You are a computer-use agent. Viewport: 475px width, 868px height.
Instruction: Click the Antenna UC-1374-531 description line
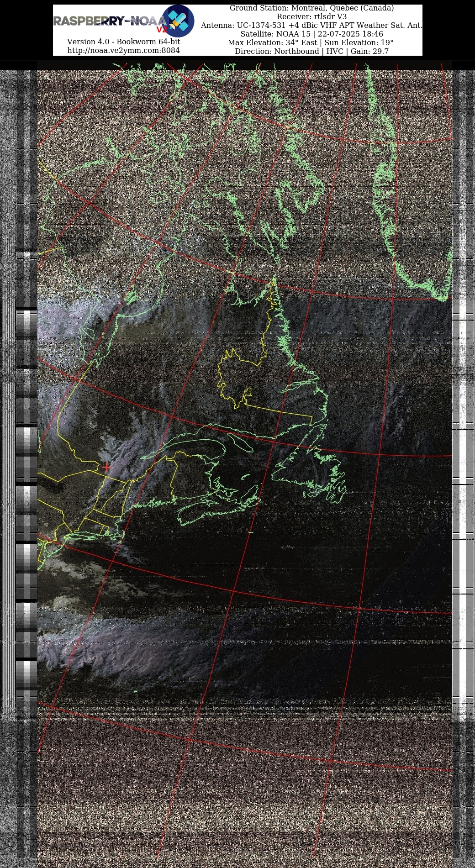[312, 26]
